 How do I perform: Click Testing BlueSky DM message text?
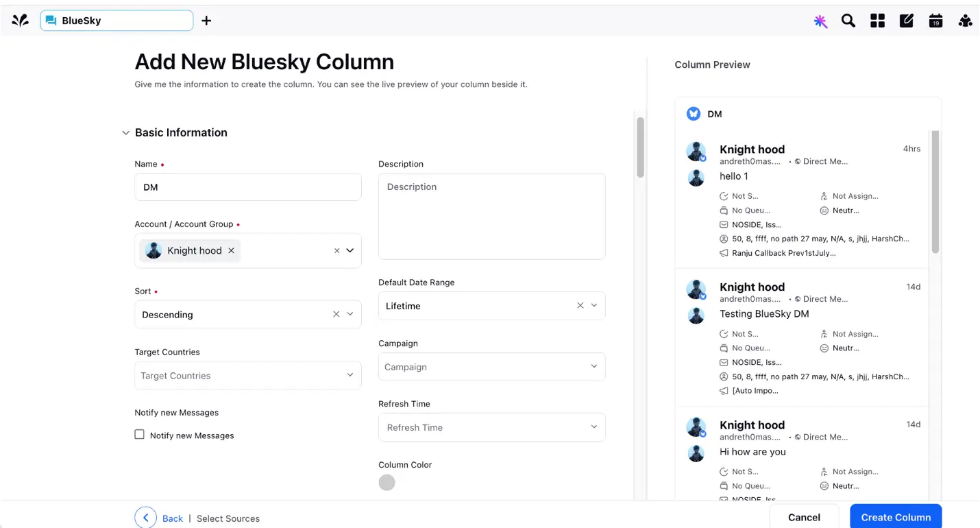764,314
